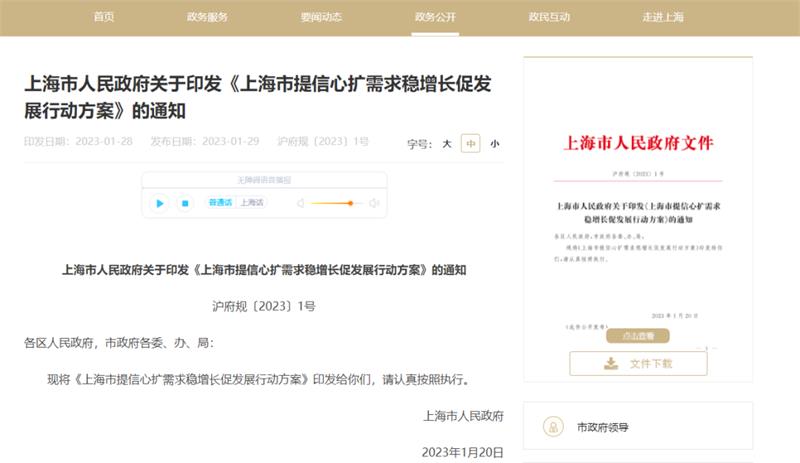The image size is (800, 463).
Task: Click the low-volume speaker icon
Action: tap(301, 203)
